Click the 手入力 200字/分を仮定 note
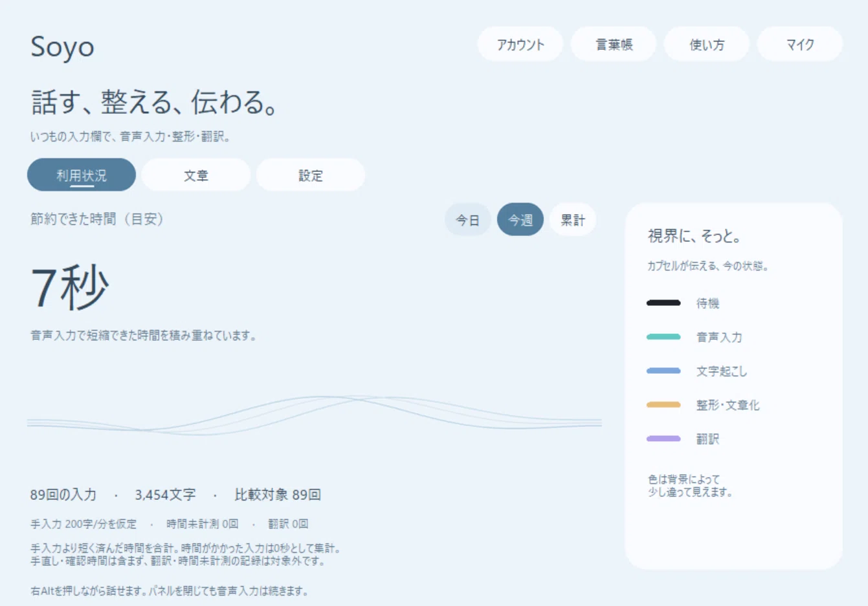Image resolution: width=868 pixels, height=606 pixels. click(x=83, y=524)
